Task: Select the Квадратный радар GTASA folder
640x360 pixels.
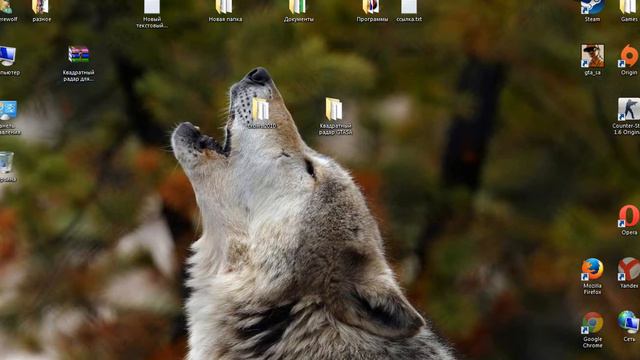Action: click(x=335, y=116)
